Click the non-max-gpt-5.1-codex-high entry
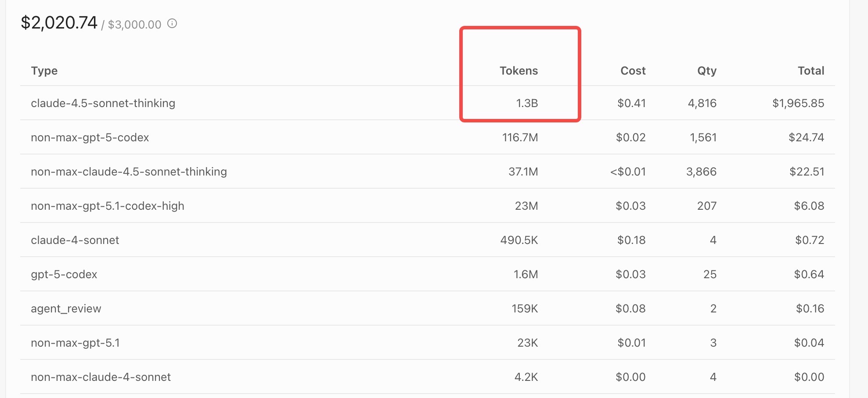This screenshot has width=868, height=398. click(x=108, y=206)
